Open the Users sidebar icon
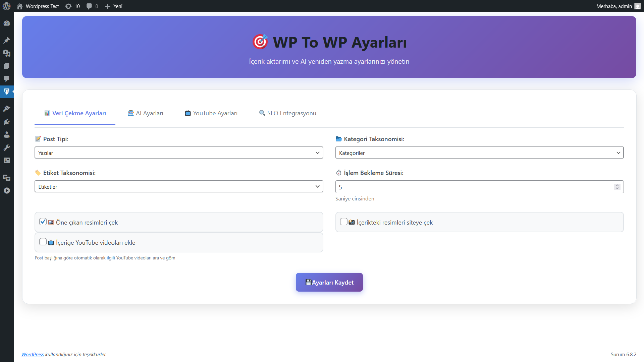Viewport: 644px width, 362px height. coord(7,135)
